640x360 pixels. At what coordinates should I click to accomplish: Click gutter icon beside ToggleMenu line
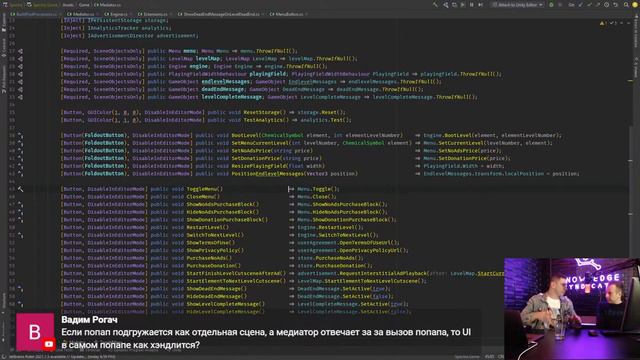(x=20, y=189)
